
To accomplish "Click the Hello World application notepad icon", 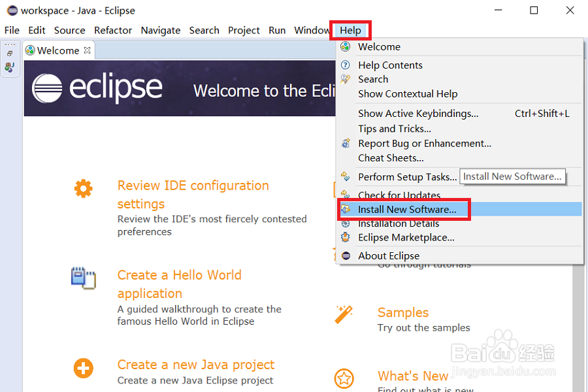I will click(83, 278).
